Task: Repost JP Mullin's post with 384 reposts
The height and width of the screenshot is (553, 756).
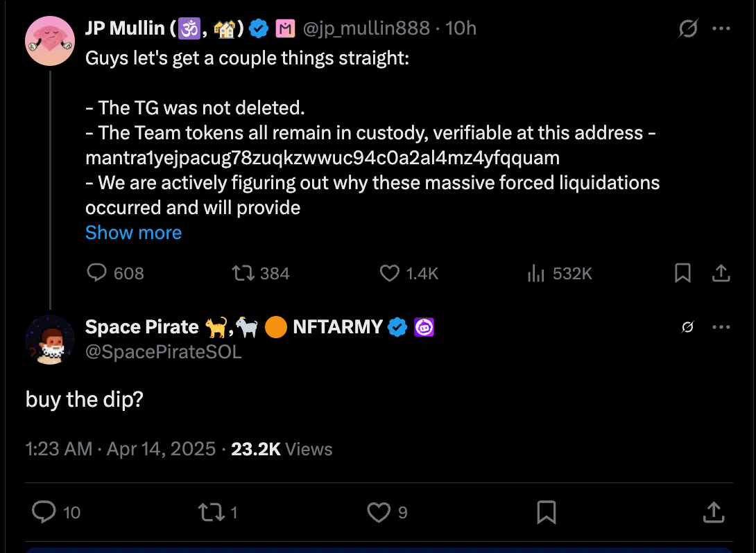Action: click(243, 274)
